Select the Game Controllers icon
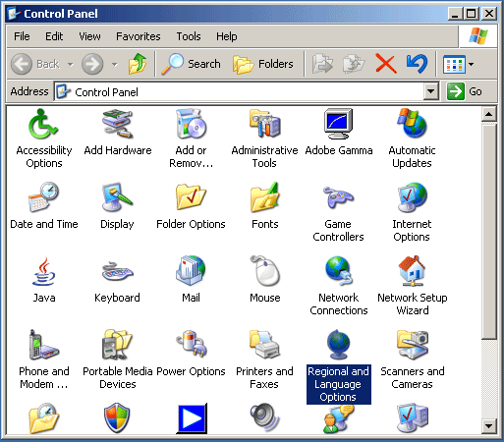 tap(338, 197)
